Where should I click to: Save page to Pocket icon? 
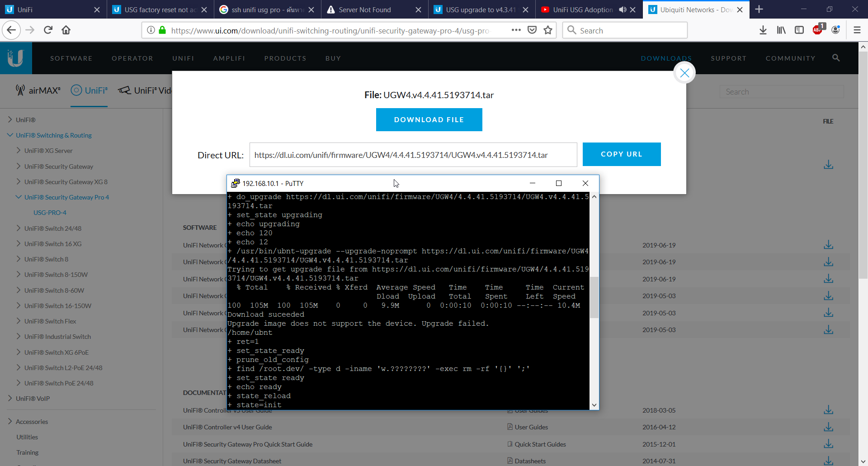click(x=532, y=30)
